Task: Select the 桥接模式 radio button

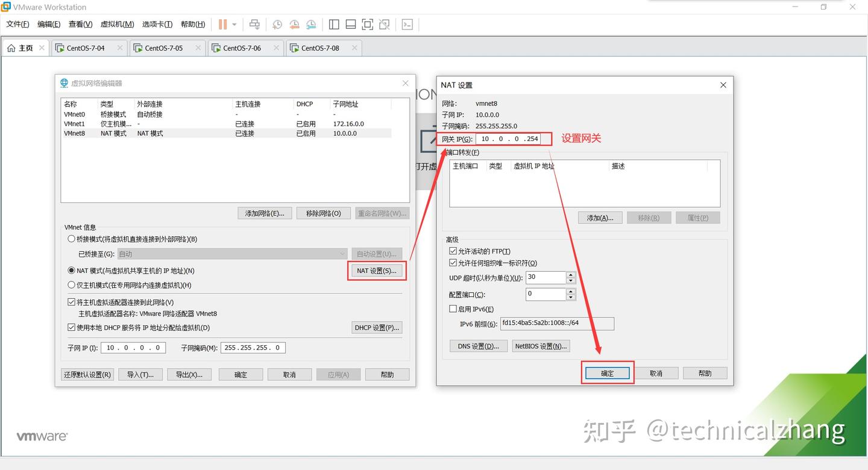Action: pyautogui.click(x=71, y=239)
